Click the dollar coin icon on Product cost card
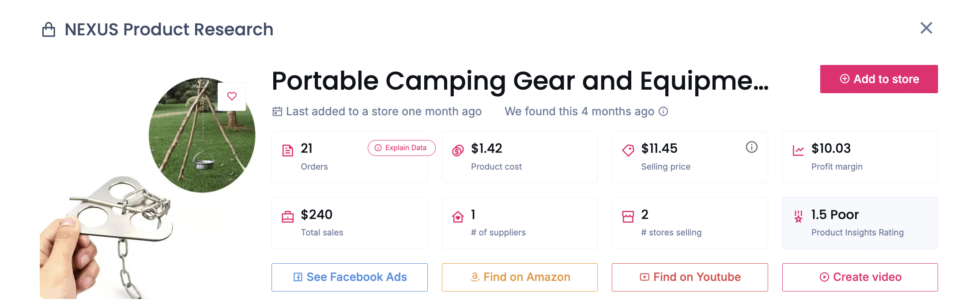The width and height of the screenshot is (980, 303). 458,149
